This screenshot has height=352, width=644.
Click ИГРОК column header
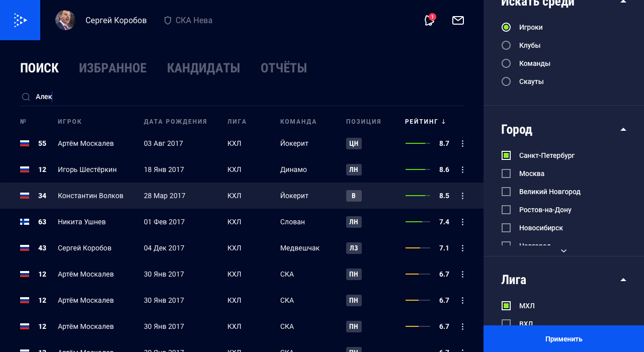[70, 122]
